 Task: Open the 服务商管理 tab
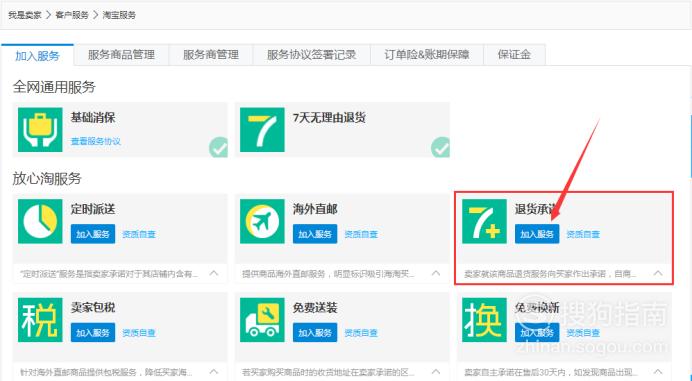pyautogui.click(x=211, y=55)
